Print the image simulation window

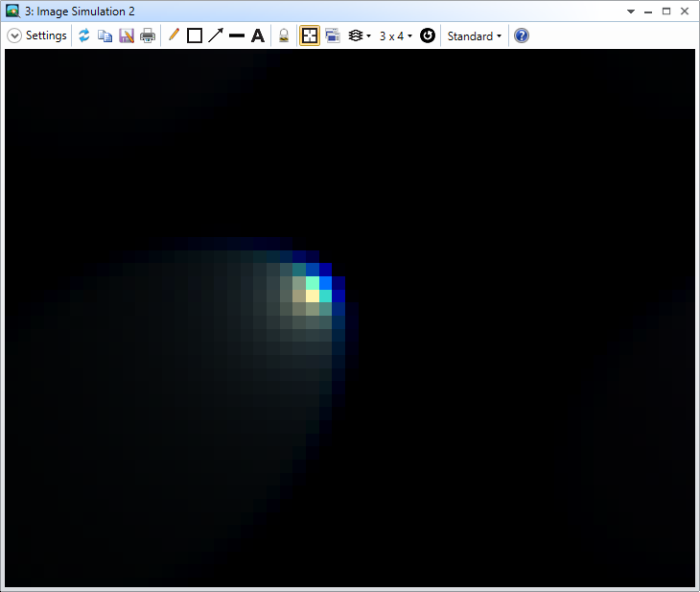[148, 36]
